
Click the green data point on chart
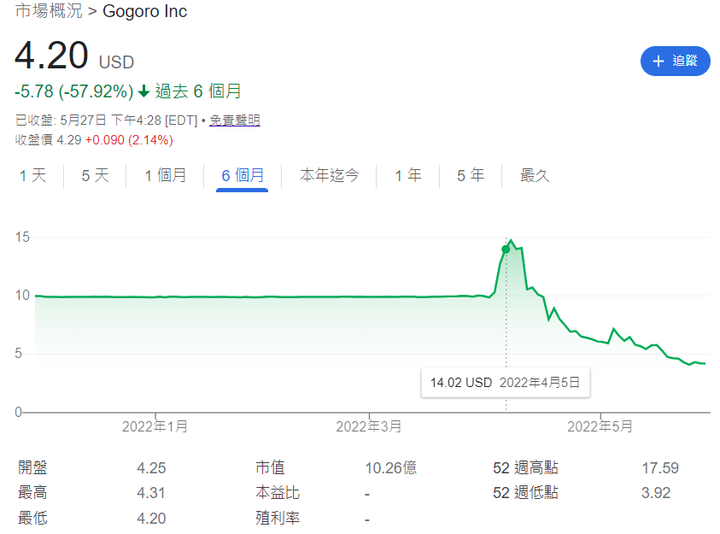click(506, 249)
